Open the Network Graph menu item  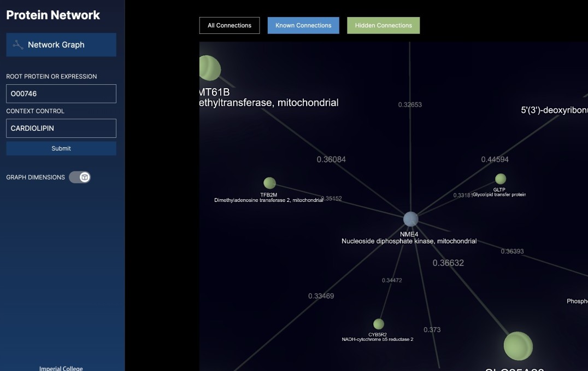[61, 45]
